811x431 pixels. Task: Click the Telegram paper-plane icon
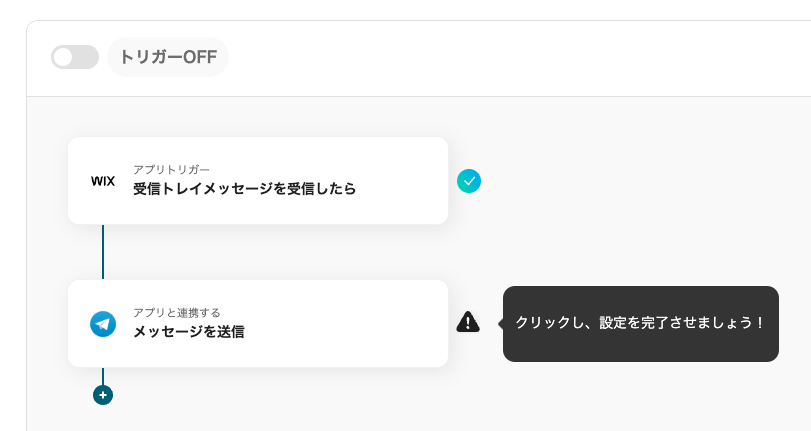[x=103, y=324]
